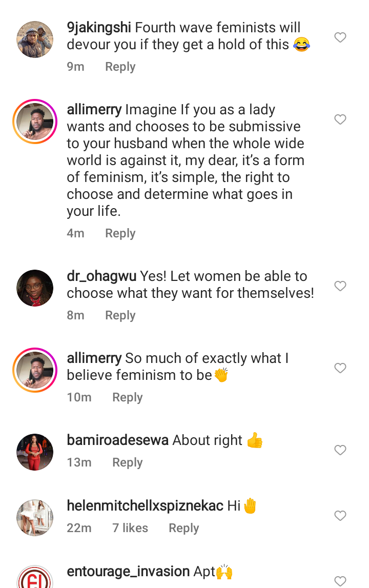
Task: Like dr_ohagwu's comment via heart icon
Action: (340, 286)
